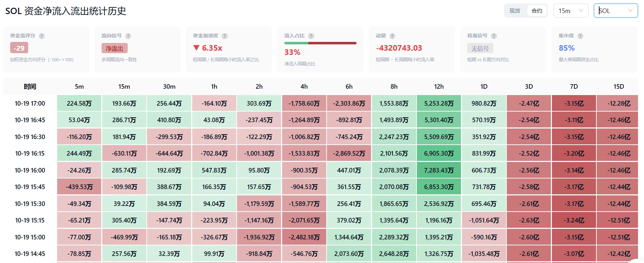
Task: Click the -1,051.64万 cell
Action: click(484, 220)
